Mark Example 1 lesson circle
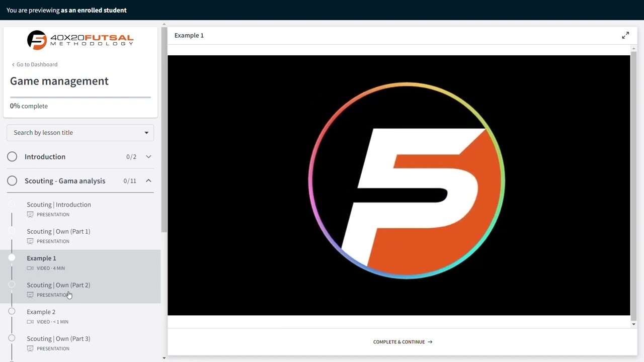Screen dimensions: 644x362 click(12, 258)
